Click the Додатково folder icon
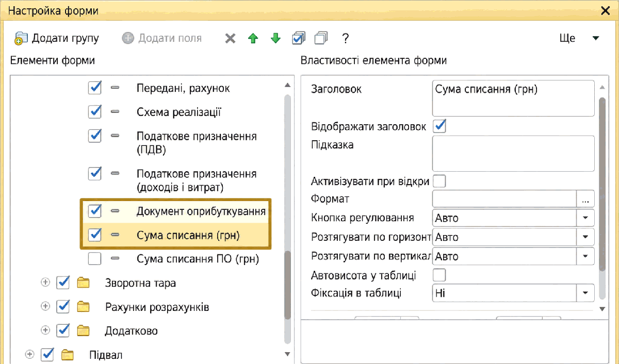The image size is (619, 364). pyautogui.click(x=83, y=330)
